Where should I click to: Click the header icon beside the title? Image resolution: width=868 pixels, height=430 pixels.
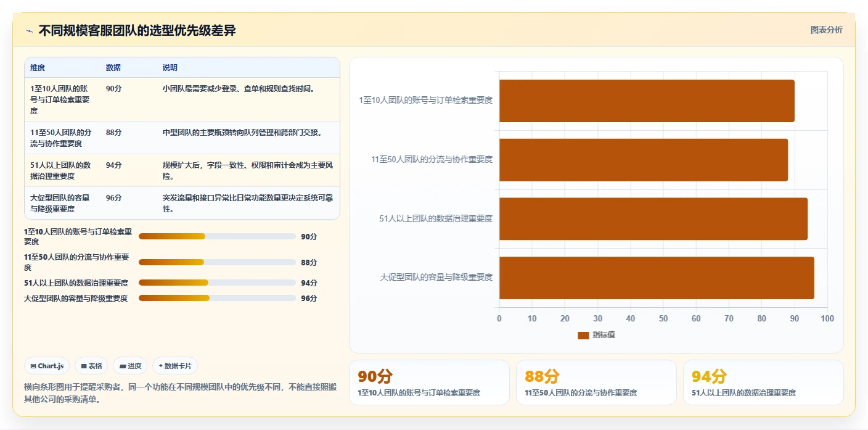point(29,31)
